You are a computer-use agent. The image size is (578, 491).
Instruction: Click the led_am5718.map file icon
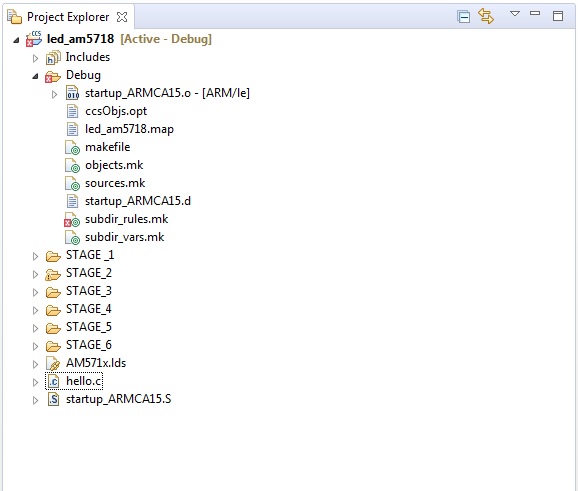[72, 129]
